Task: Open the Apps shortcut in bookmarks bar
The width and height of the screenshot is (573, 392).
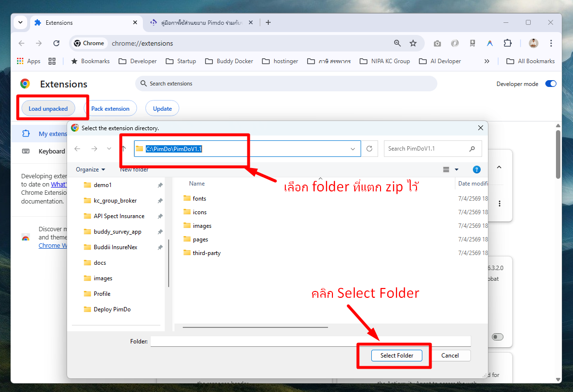Action: pos(29,61)
